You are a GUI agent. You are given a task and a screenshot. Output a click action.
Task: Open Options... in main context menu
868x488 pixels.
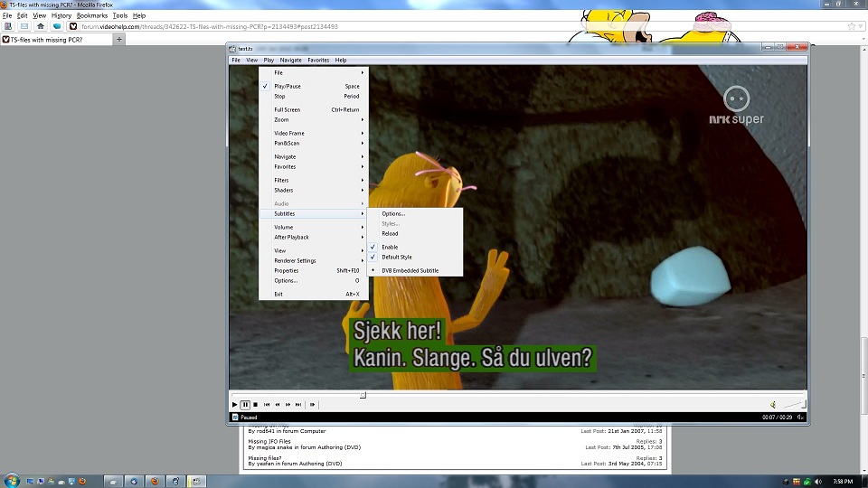click(x=314, y=281)
